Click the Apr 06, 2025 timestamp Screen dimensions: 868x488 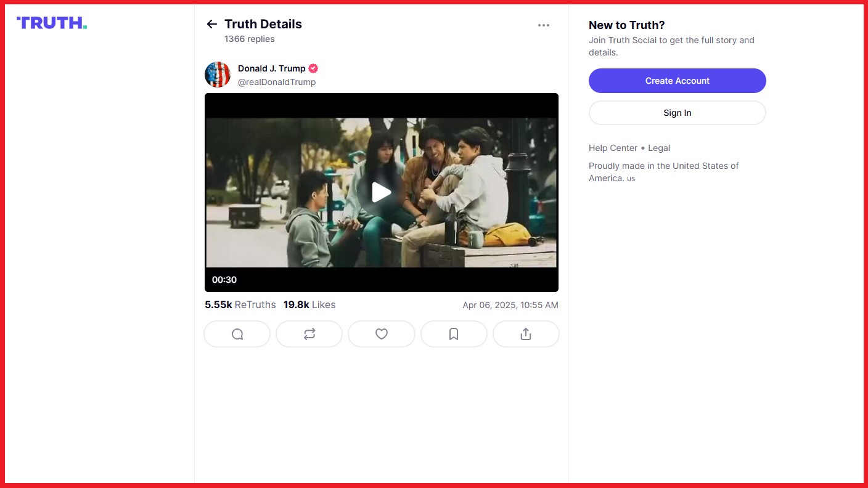[x=510, y=305]
